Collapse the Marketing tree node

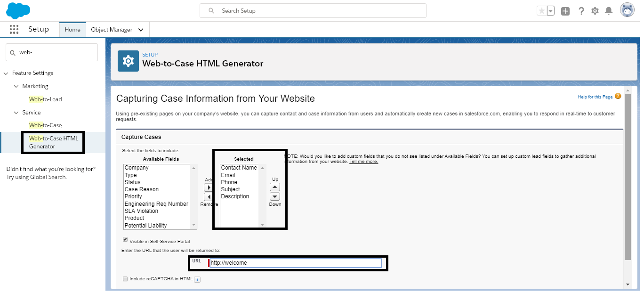pos(16,86)
